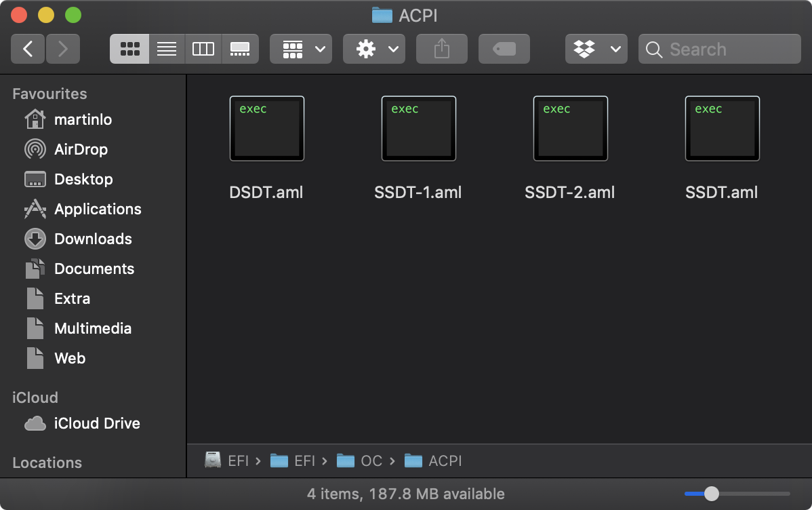
Task: Switch to list view
Action: (167, 49)
